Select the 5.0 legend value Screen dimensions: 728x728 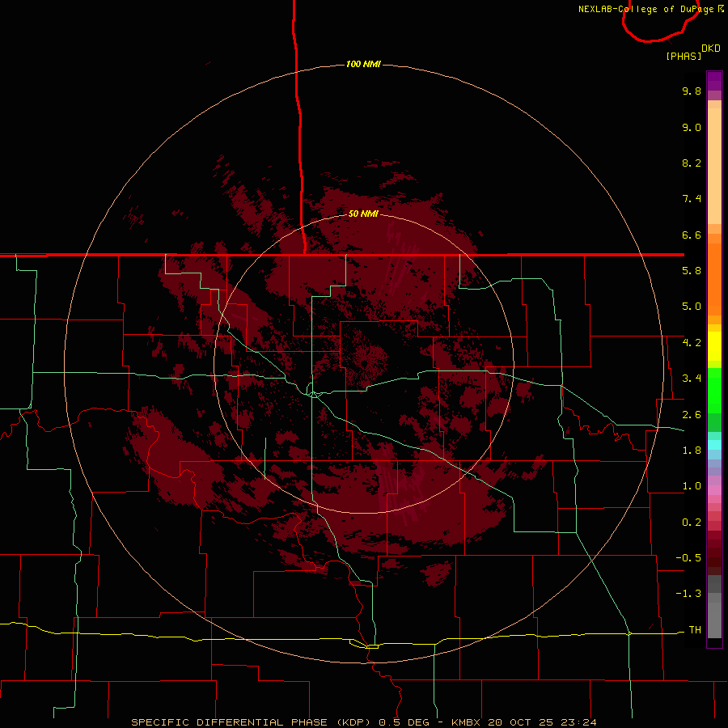coord(692,307)
